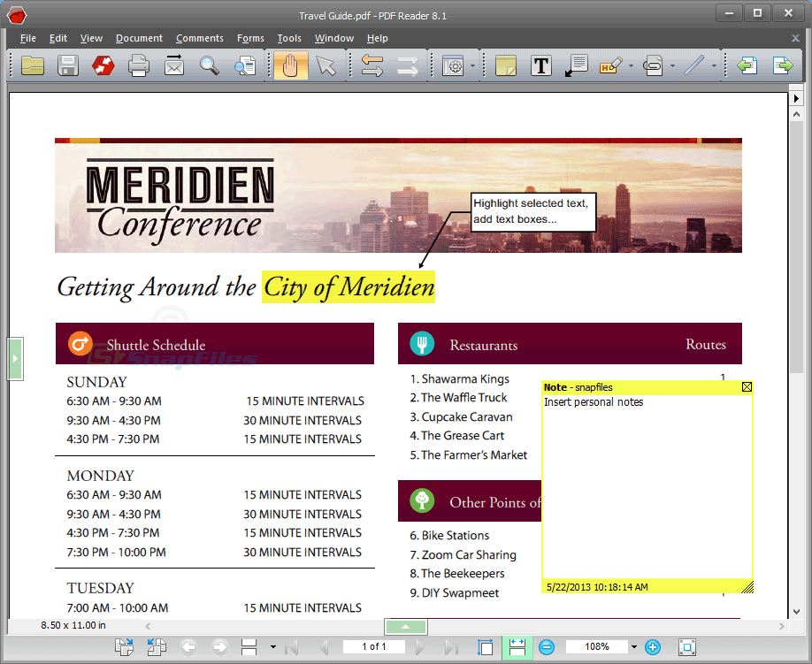
Task: Click the greyed next view arrows icon
Action: 408,65
